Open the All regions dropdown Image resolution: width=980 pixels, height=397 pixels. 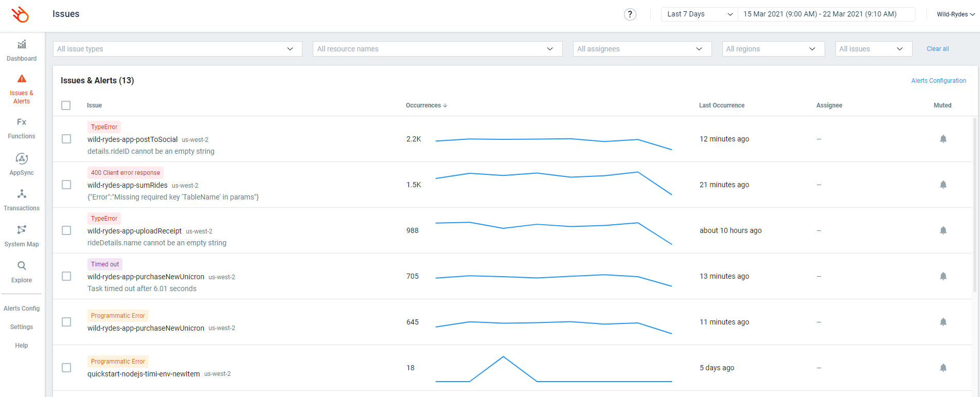pyautogui.click(x=773, y=49)
